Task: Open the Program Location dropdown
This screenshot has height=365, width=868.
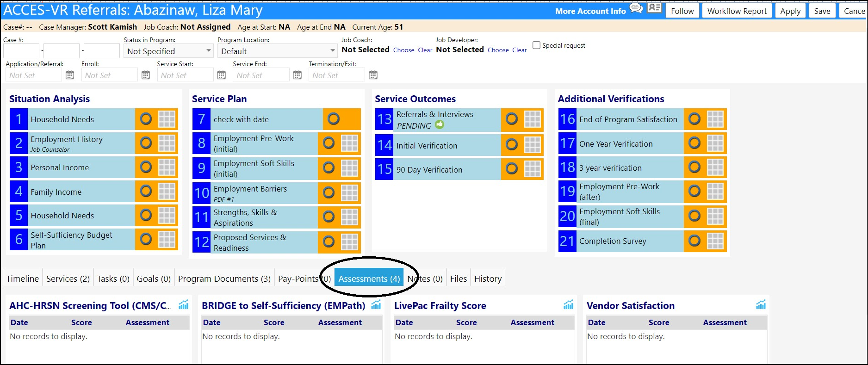Action: [x=278, y=51]
